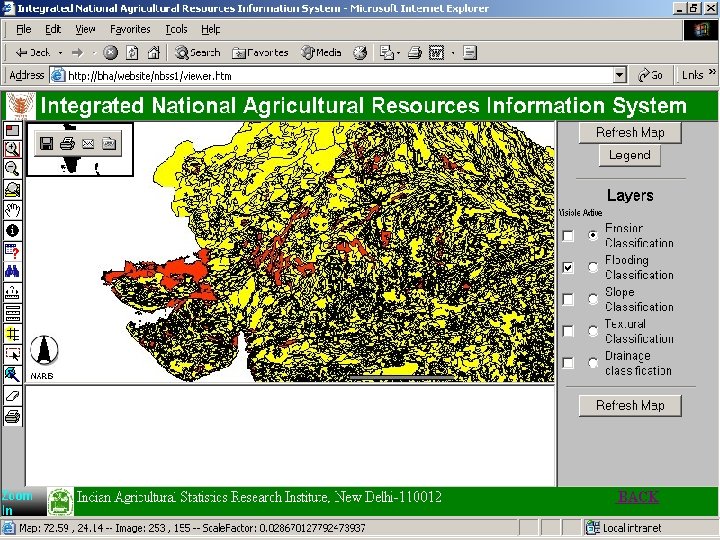Uncheck Flooding Classification visible checkbox
The height and width of the screenshot is (540, 720).
pos(568,267)
